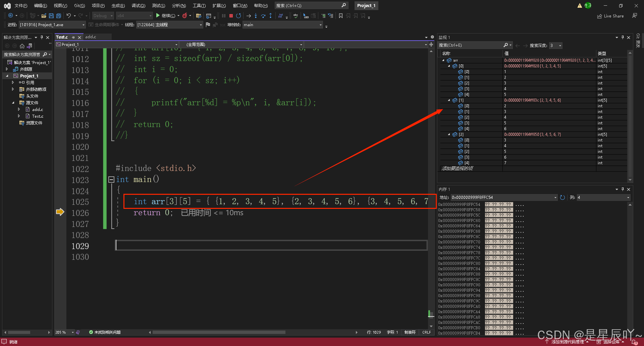Click the feedback person icon top right
Screen dimensions: 644x346
click(x=634, y=16)
